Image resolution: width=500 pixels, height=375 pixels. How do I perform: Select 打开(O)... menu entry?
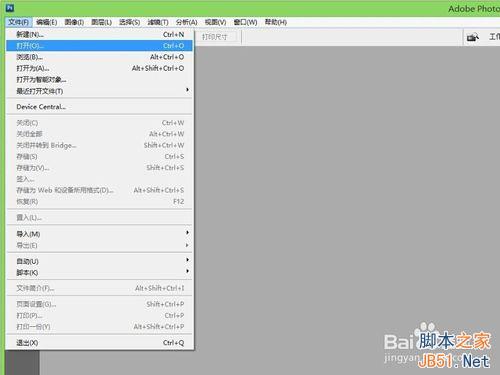99,46
